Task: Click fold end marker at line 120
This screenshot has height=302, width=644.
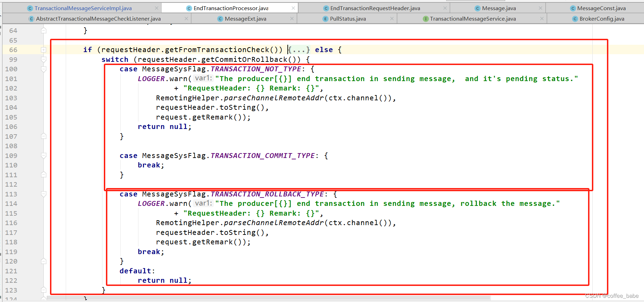Action: (44, 261)
